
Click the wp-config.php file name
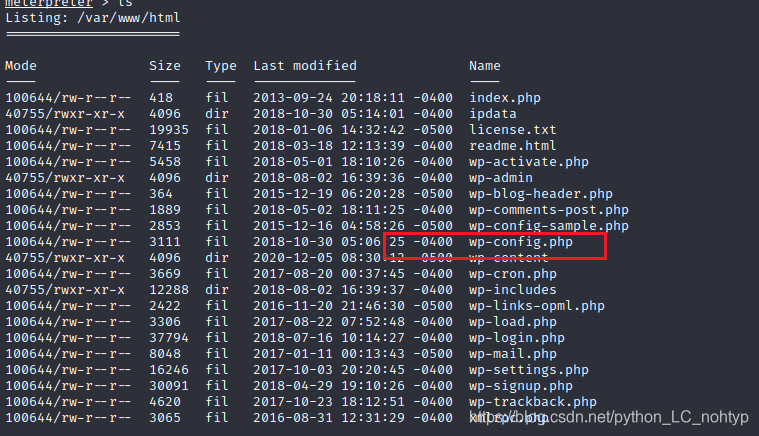click(x=521, y=242)
